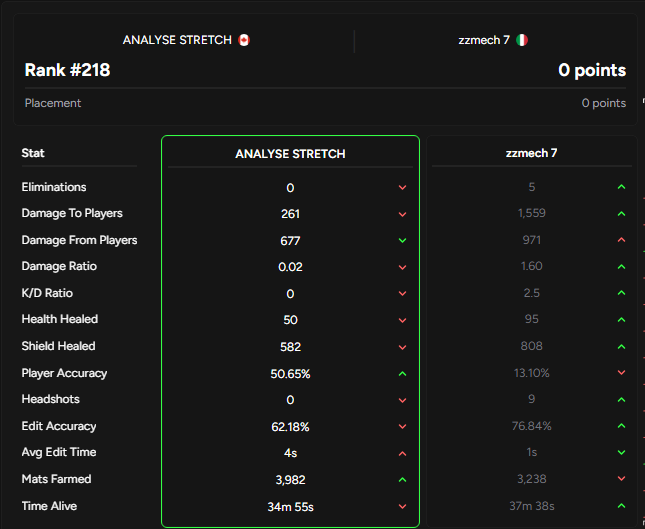Click the 1,559 damage value for zzmech 7
This screenshot has width=645, height=529.
click(531, 213)
